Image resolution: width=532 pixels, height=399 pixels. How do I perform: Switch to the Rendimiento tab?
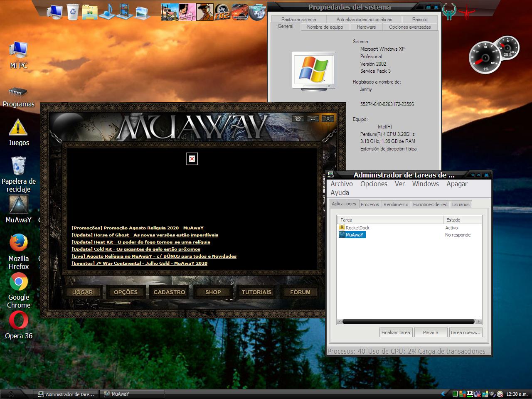396,204
